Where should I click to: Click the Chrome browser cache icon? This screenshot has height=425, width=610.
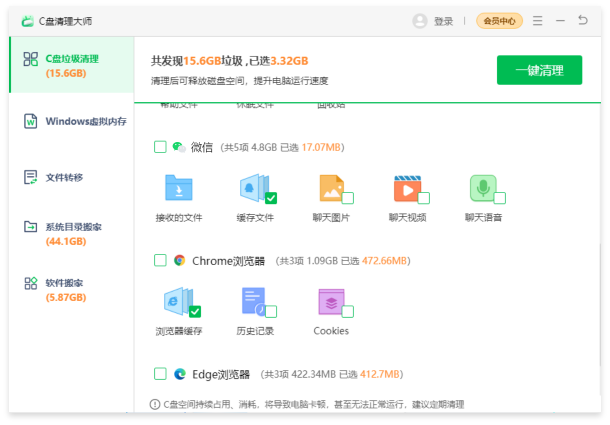point(178,301)
